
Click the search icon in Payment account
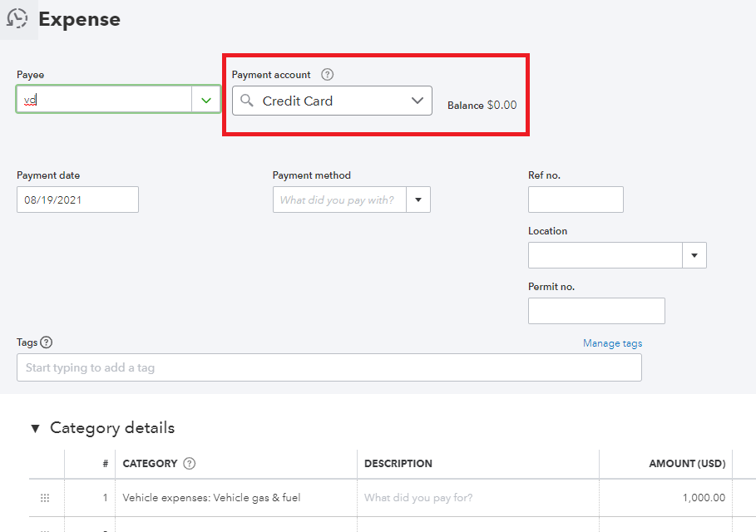pos(247,101)
